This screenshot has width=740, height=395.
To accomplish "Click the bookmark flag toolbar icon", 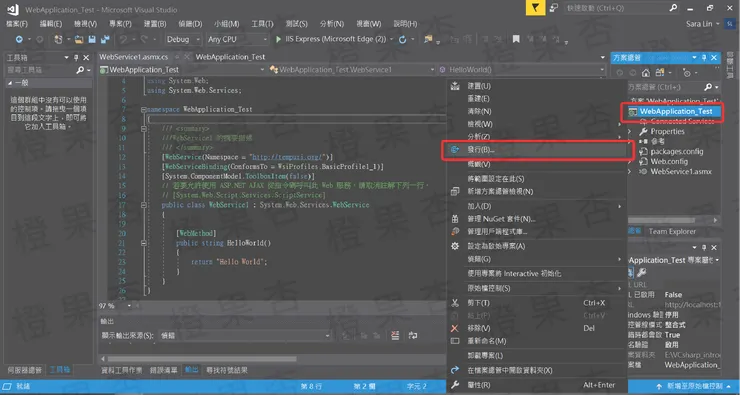I will coord(516,39).
